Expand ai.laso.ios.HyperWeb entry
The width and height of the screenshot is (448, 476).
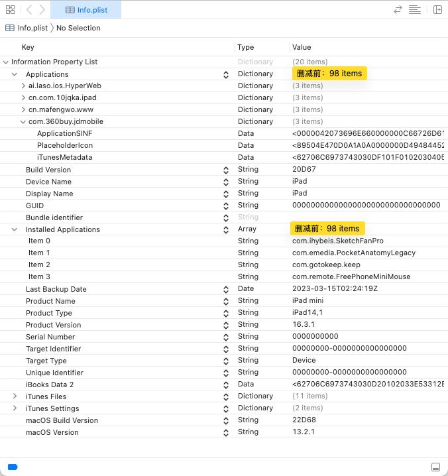[23, 86]
